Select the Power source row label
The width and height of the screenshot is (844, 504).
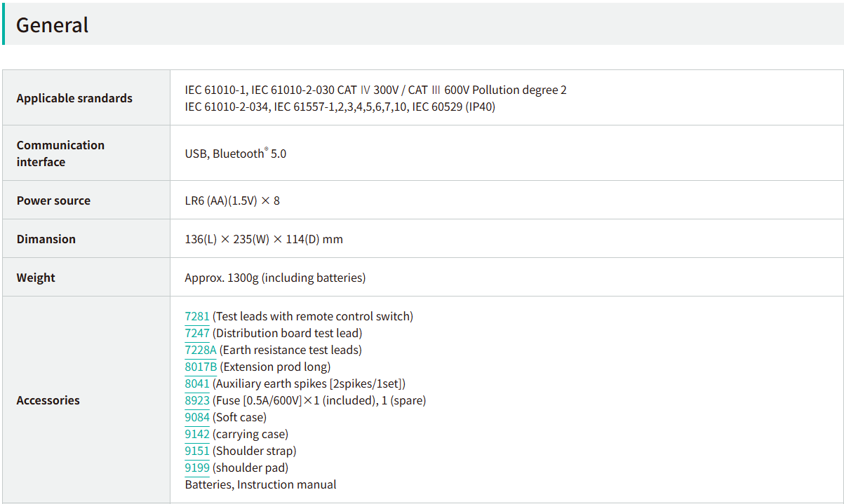(x=53, y=200)
